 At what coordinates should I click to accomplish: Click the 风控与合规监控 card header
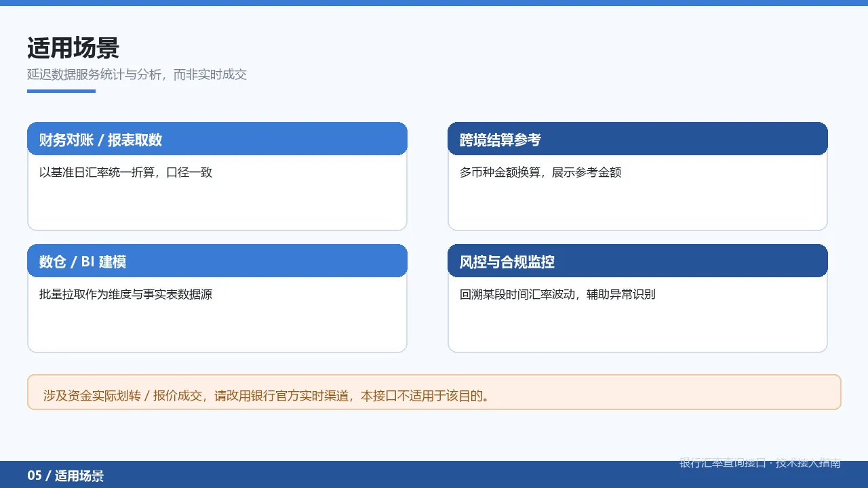pyautogui.click(x=637, y=261)
